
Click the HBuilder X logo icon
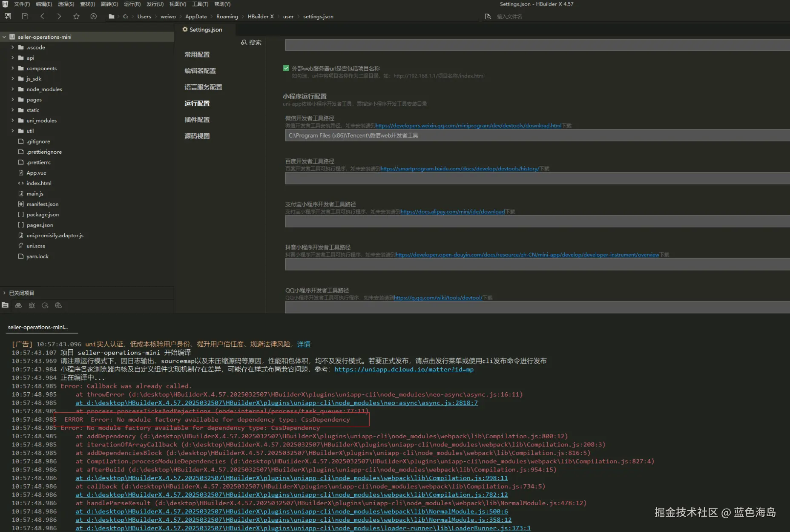(5, 4)
